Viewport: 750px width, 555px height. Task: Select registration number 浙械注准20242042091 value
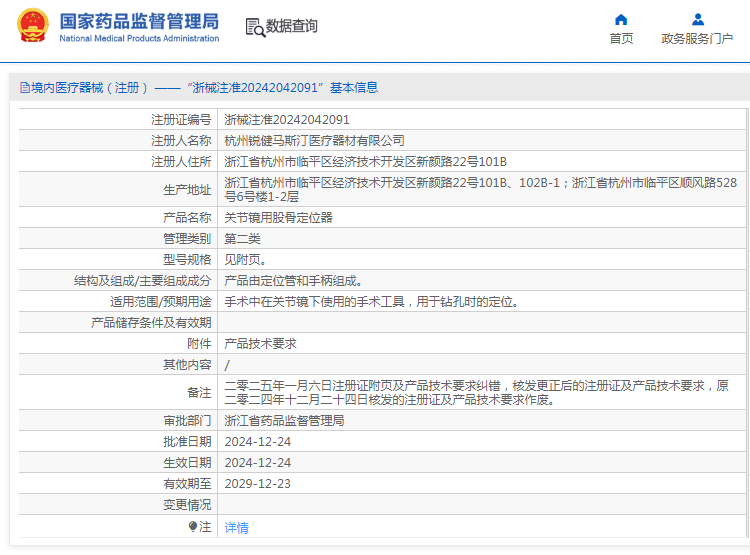(x=287, y=120)
